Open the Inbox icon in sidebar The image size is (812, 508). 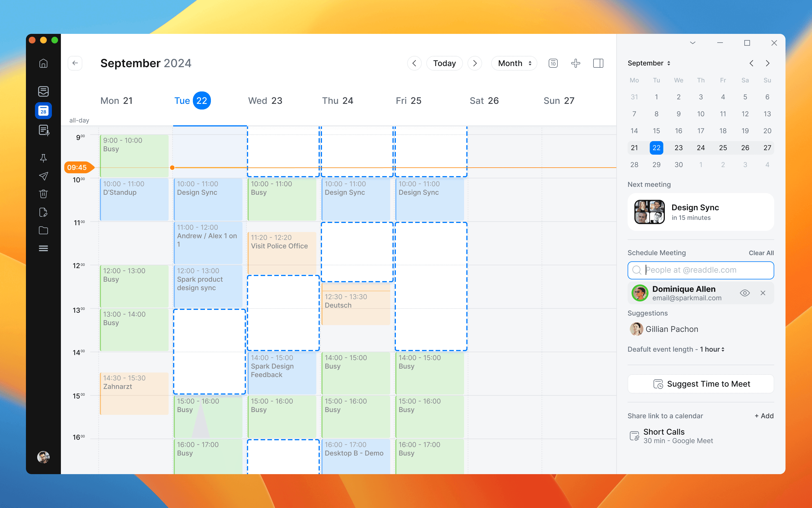pos(43,91)
